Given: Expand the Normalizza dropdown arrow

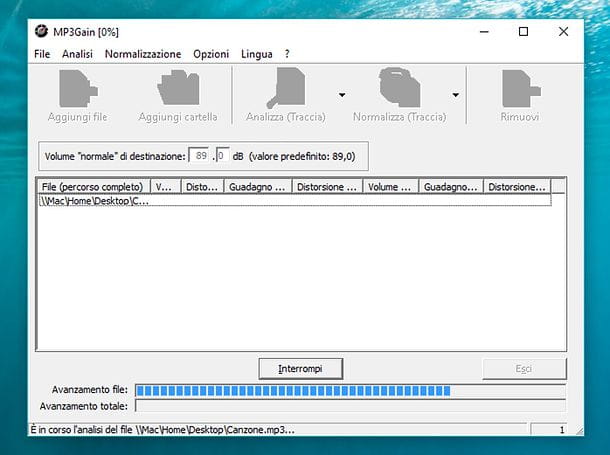Looking at the screenshot, I should pos(456,95).
